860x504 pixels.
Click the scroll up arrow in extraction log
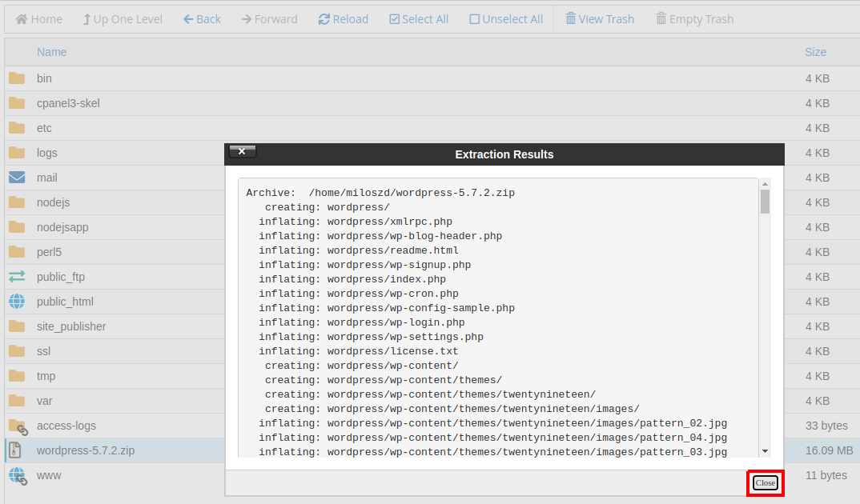tap(765, 185)
